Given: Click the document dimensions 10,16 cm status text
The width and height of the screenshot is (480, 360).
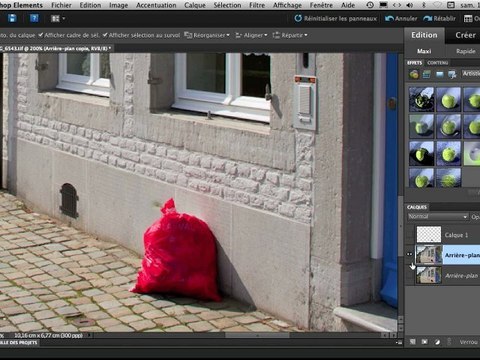Looking at the screenshot, I should (48, 335).
